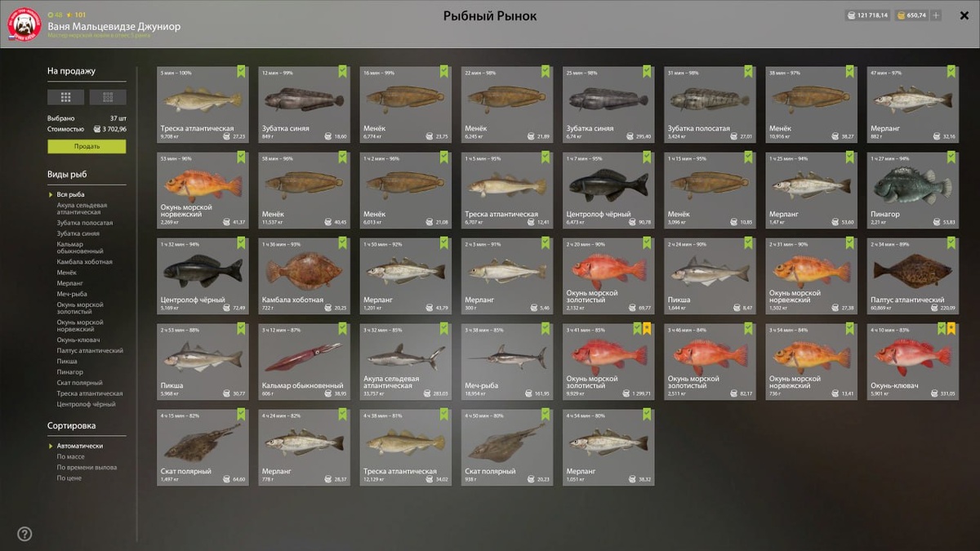Toggle selection checkmark on Меч-рыба card
Viewport: 980px width, 551px height.
point(546,328)
